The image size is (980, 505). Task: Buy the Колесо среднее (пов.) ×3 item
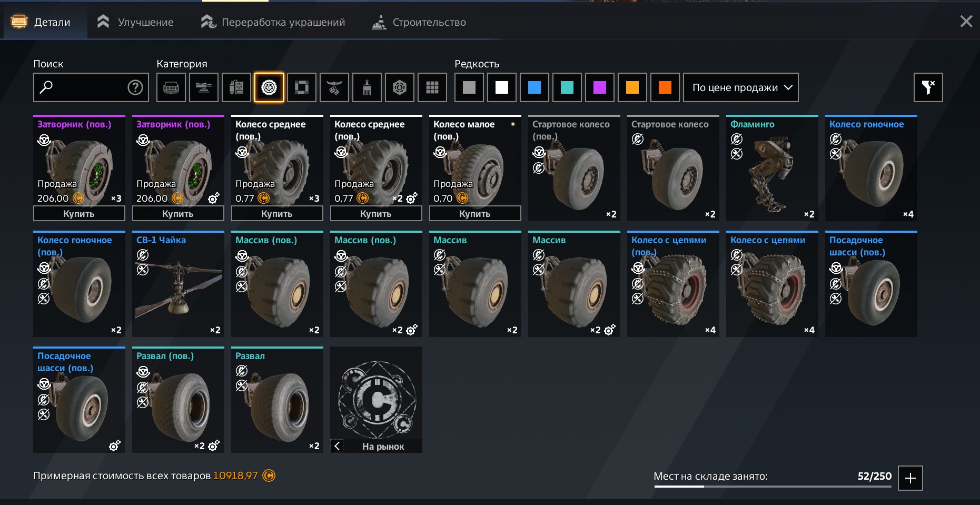(x=277, y=213)
